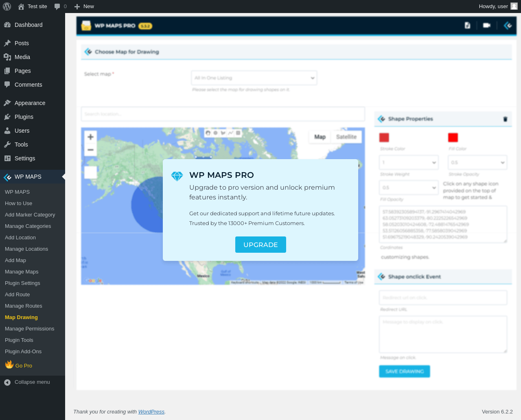The width and height of the screenshot is (521, 420).
Task: Open Manage Permissions submenu item
Action: click(29, 329)
